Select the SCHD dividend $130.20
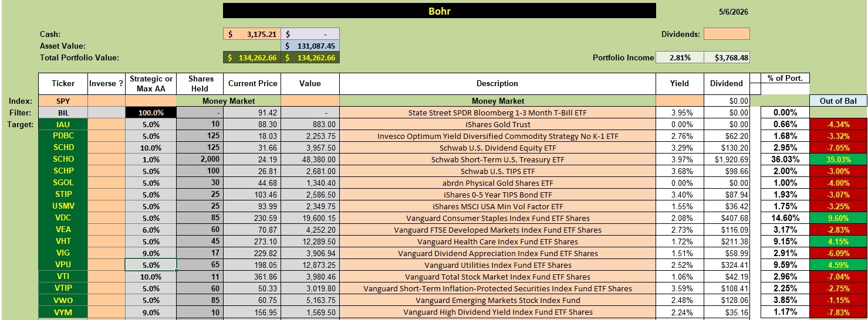Screen dimensions: 868x320 (x=727, y=148)
